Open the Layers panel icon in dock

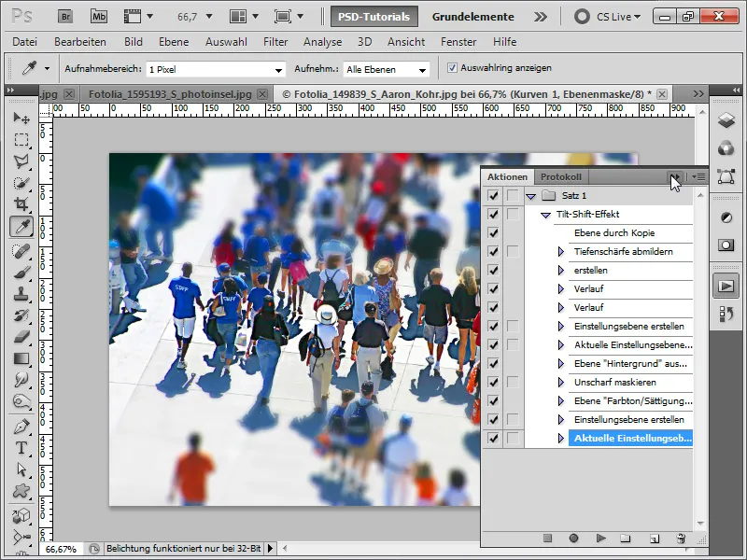726,120
